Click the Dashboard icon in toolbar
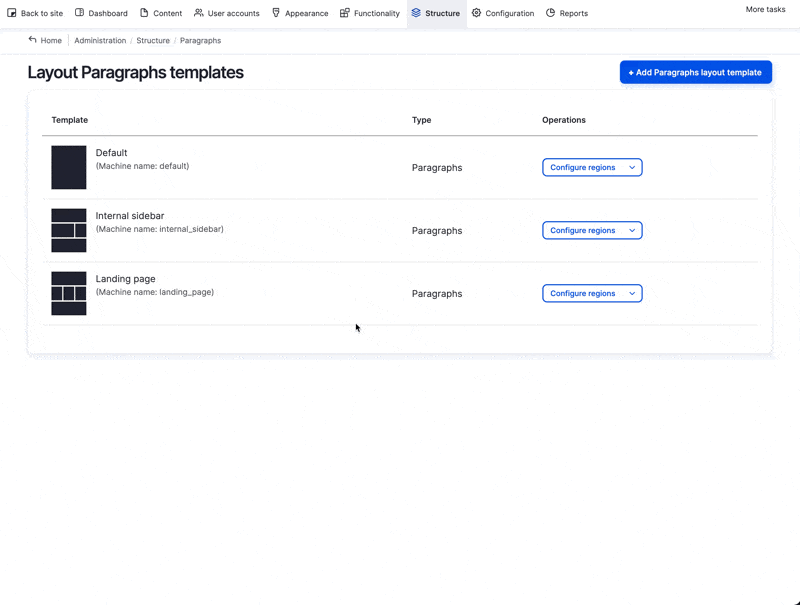This screenshot has width=800, height=605. coord(80,13)
